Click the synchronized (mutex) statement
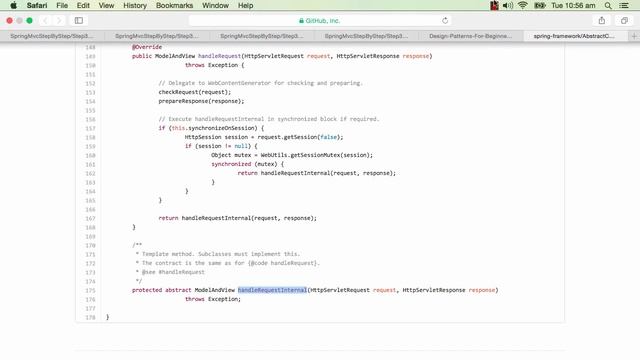Image resolution: width=640 pixels, height=360 pixels. [247, 164]
